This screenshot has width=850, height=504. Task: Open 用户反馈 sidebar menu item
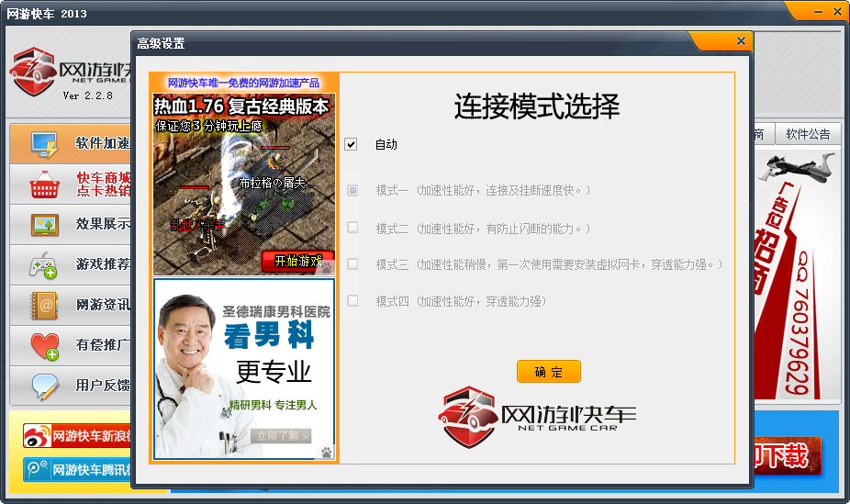pyautogui.click(x=71, y=386)
